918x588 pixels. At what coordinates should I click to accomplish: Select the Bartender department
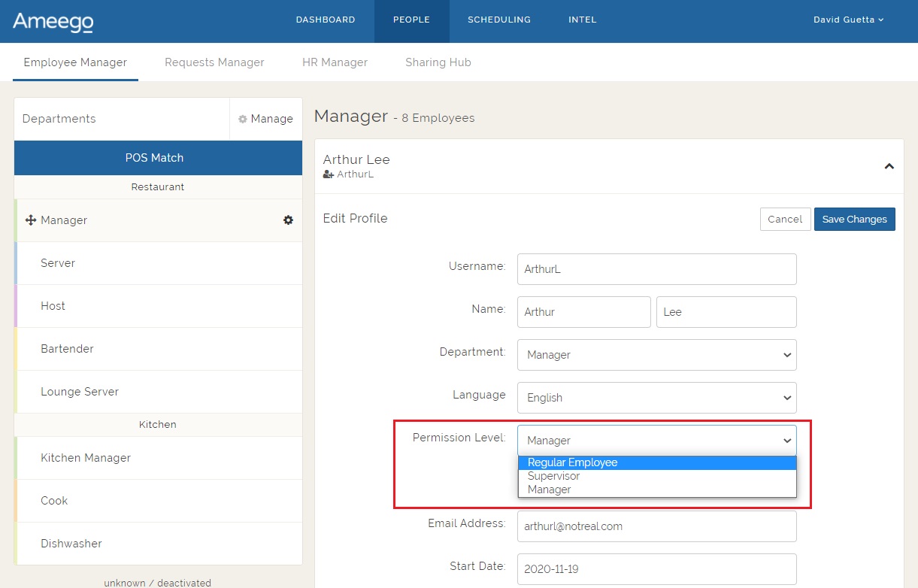click(x=67, y=349)
